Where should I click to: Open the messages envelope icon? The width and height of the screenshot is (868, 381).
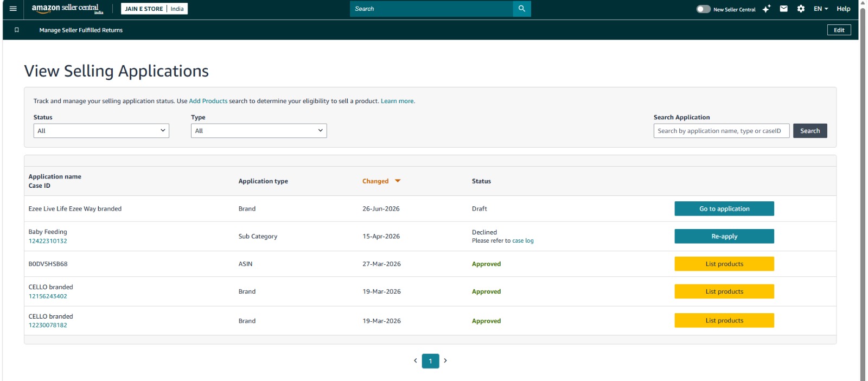tap(783, 9)
